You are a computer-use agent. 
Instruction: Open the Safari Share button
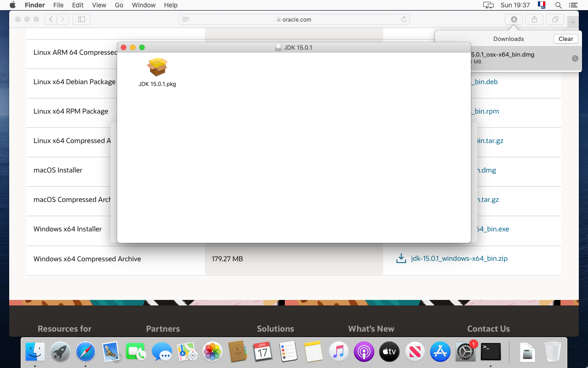pos(534,19)
